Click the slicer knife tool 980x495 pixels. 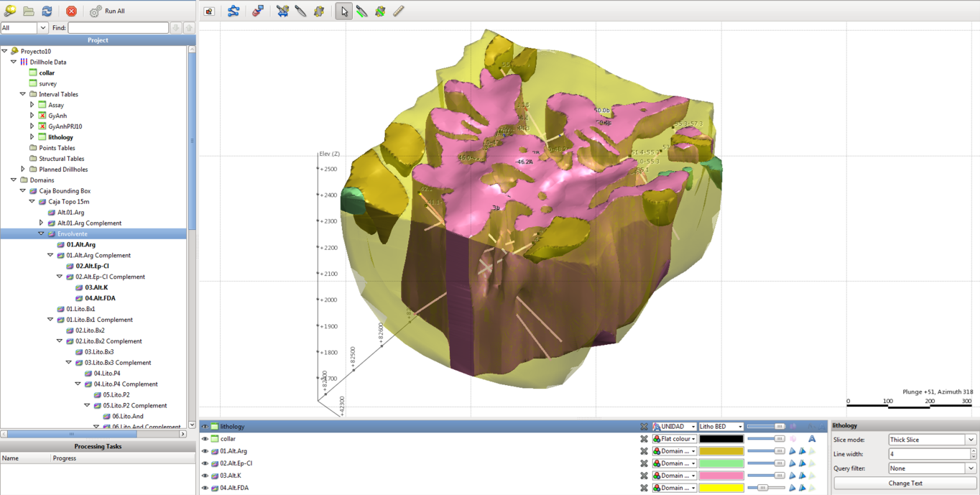pos(300,11)
